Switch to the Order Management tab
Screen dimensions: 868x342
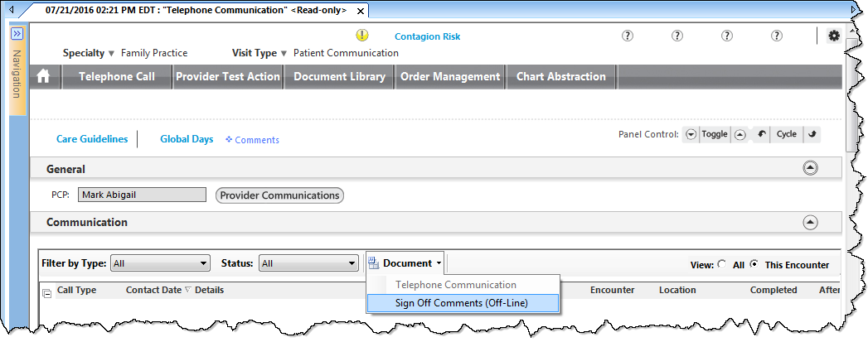click(450, 77)
